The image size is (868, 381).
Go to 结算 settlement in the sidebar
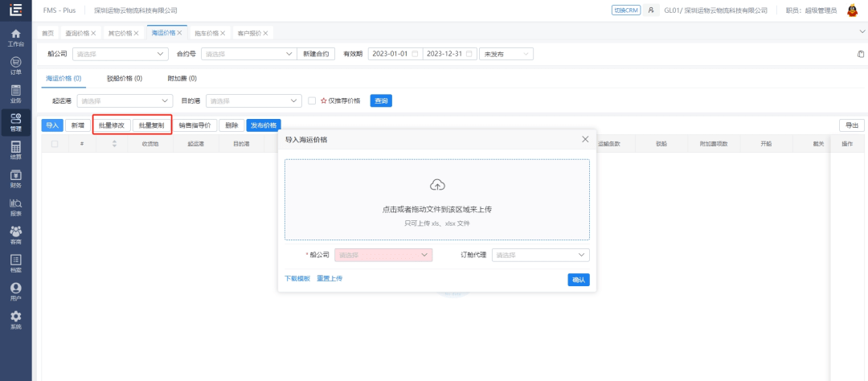click(15, 151)
